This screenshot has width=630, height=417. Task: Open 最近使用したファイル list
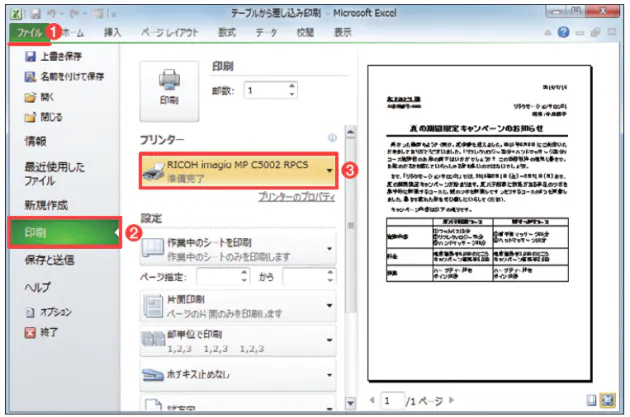tap(55, 174)
